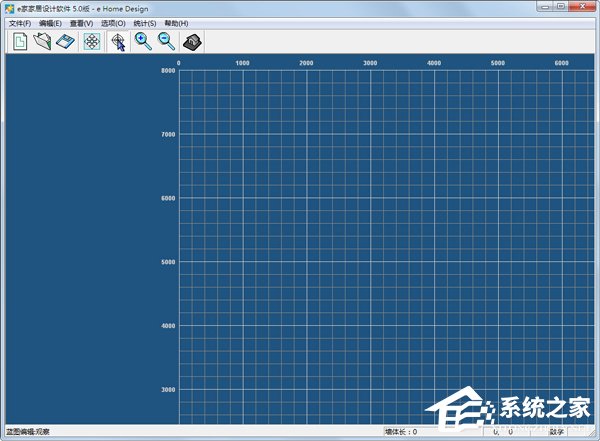Open the 文件(F) menu
Viewport: 600px width, 441px height.
[20, 23]
